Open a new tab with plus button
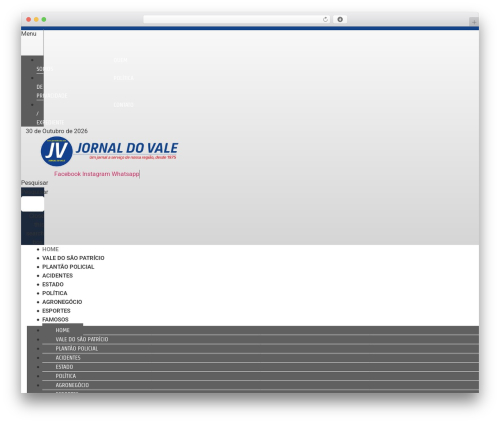The height and width of the screenshot is (423, 500). (474, 22)
